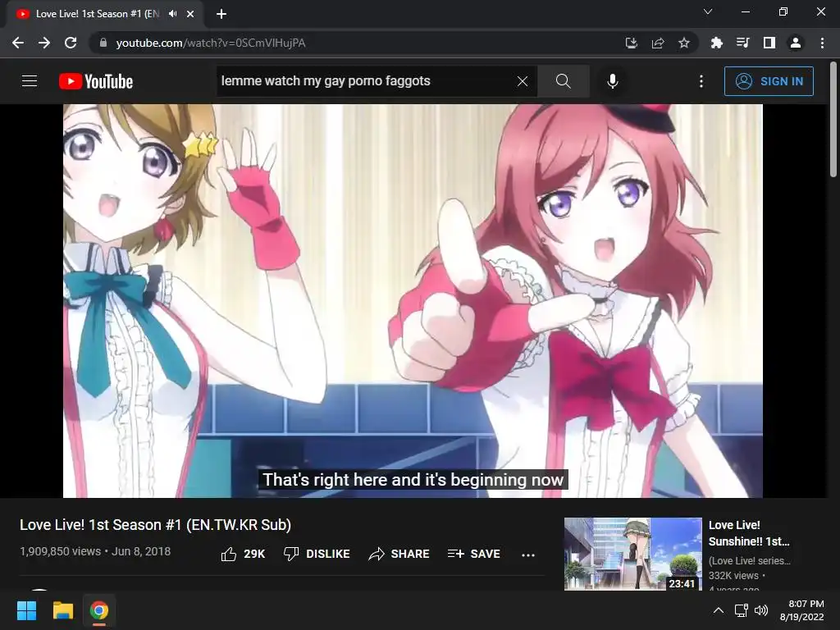Show hidden tray icons chevron
This screenshot has height=630, width=840.
719,610
